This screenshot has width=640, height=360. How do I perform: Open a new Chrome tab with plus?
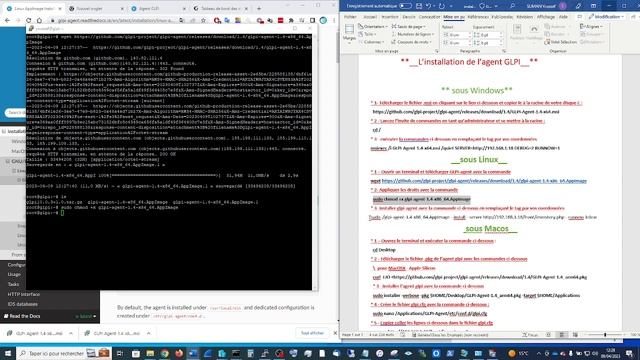pyautogui.click(x=259, y=8)
